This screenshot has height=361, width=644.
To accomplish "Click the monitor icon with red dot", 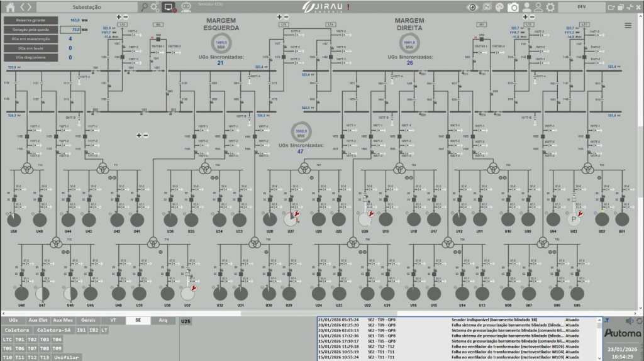I will (169, 7).
